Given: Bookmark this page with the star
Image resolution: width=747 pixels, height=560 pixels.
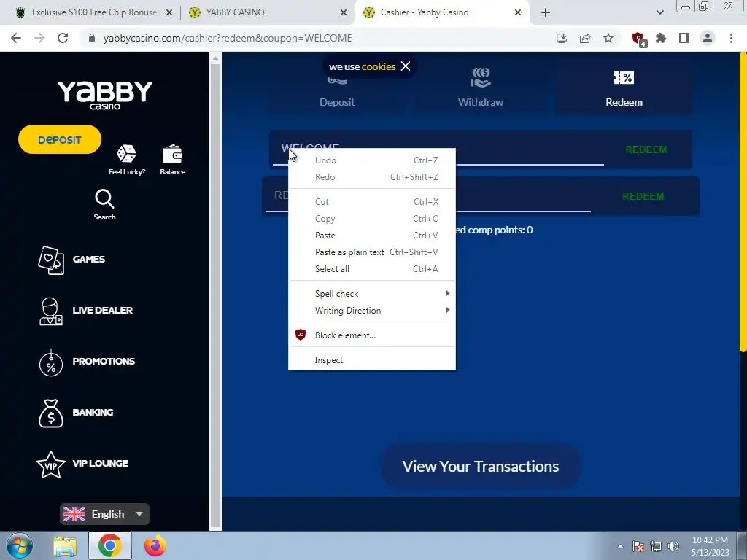Looking at the screenshot, I should [x=608, y=38].
